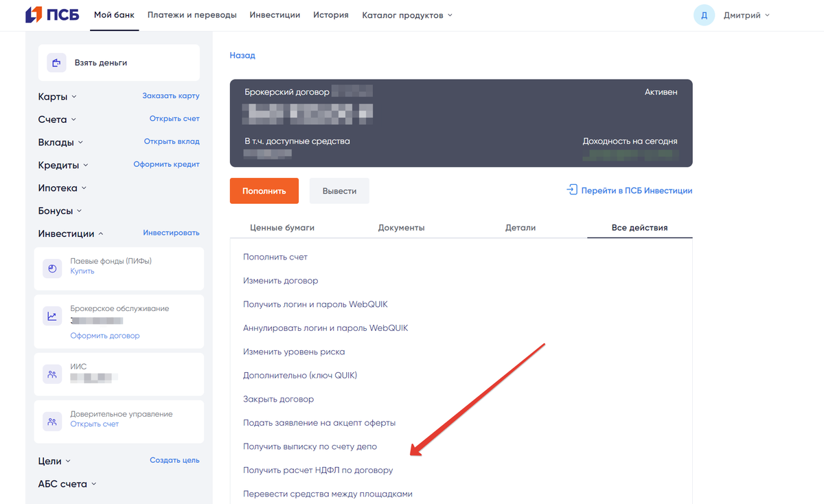Choose Получить логин и пароль WebQUIK
The height and width of the screenshot is (504, 824).
click(x=316, y=304)
